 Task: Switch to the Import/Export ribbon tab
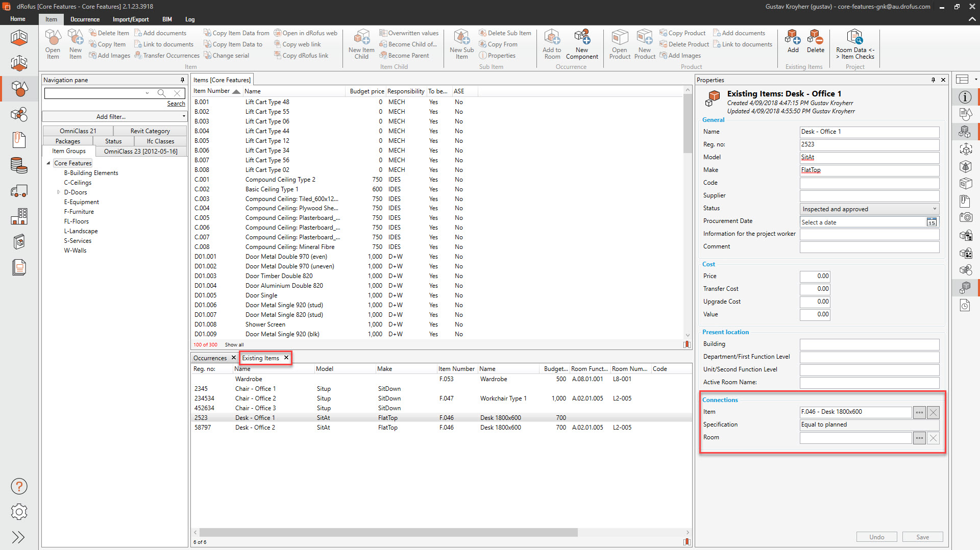pyautogui.click(x=131, y=19)
